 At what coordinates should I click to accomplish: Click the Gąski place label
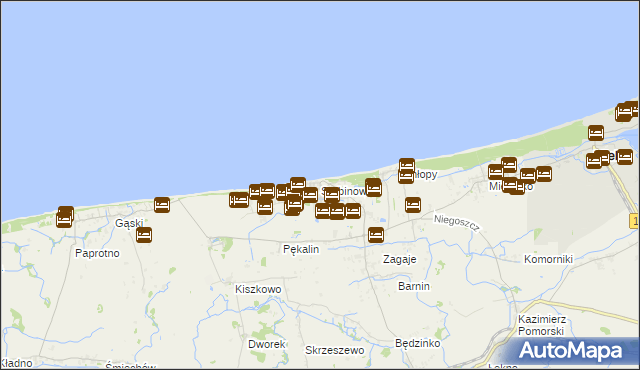click(x=129, y=223)
